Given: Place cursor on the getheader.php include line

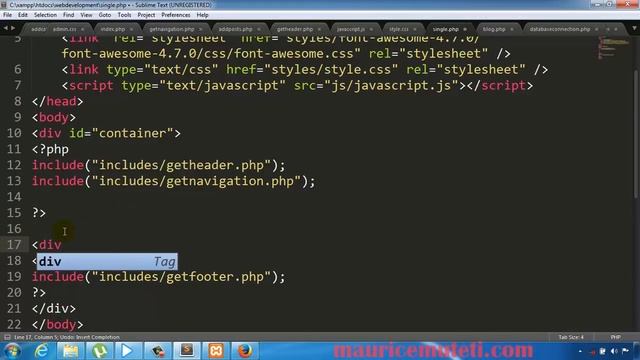Looking at the screenshot, I should click(x=159, y=165).
